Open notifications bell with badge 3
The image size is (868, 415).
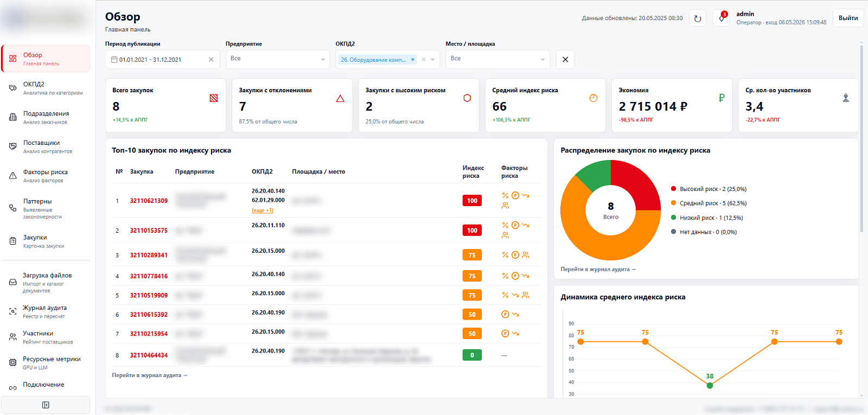click(x=722, y=18)
